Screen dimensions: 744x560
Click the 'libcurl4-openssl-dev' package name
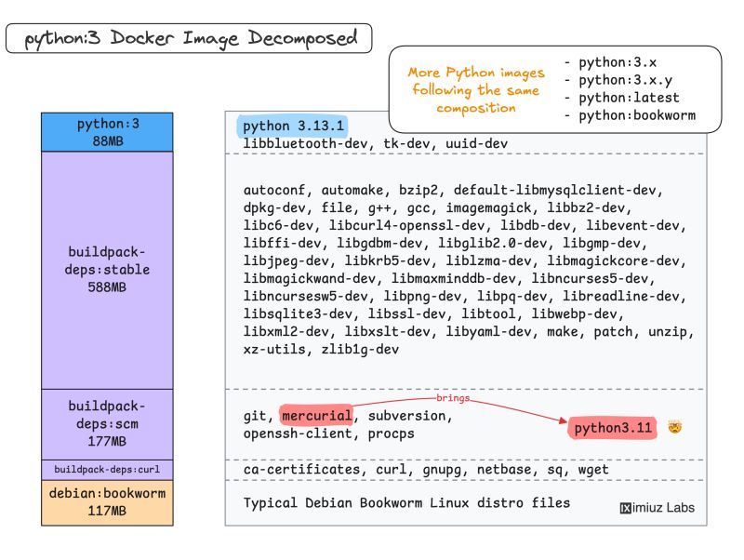pos(406,225)
